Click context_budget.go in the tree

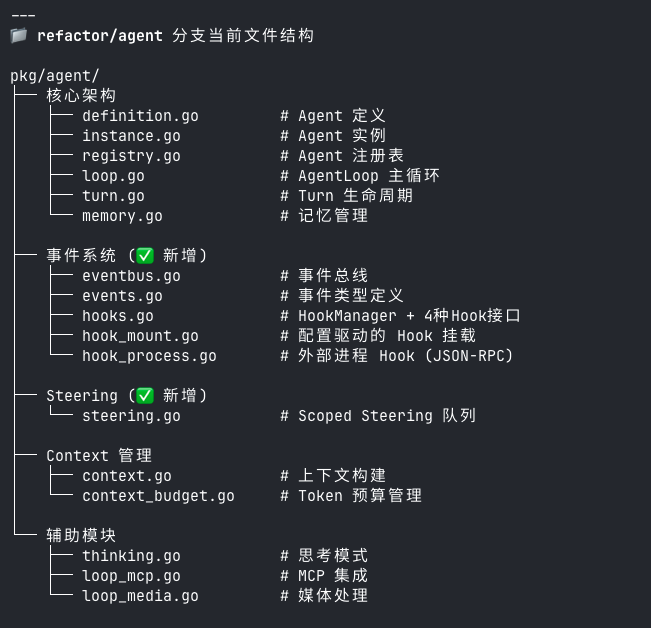coord(158,496)
